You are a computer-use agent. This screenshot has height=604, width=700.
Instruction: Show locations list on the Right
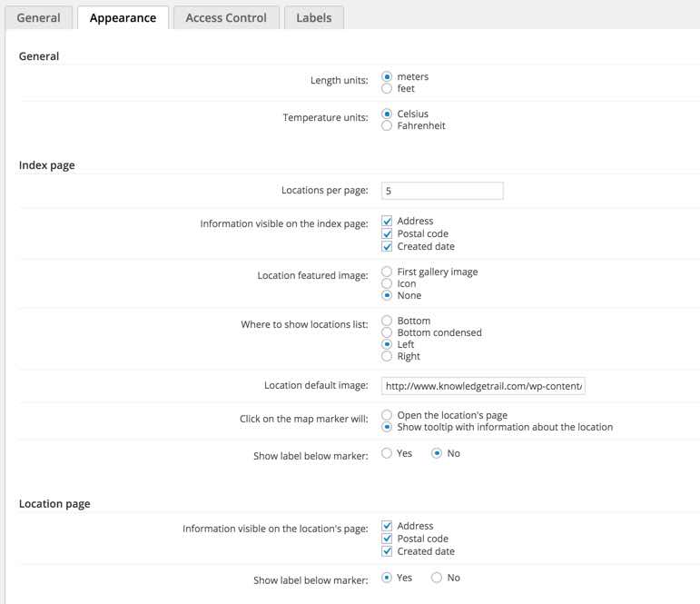coord(387,357)
